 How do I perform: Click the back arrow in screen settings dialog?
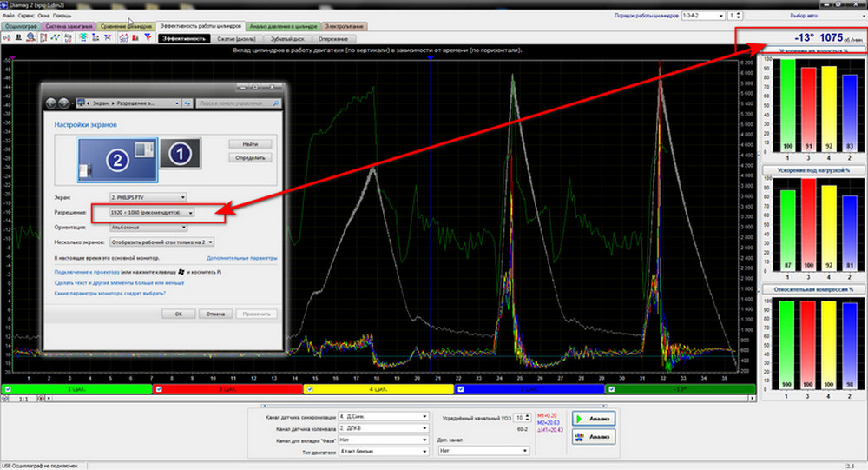click(x=51, y=103)
